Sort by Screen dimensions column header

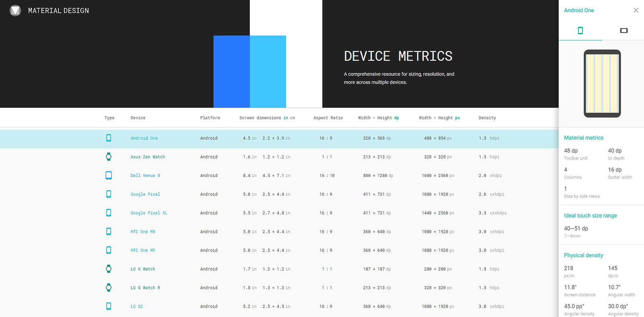coord(260,118)
